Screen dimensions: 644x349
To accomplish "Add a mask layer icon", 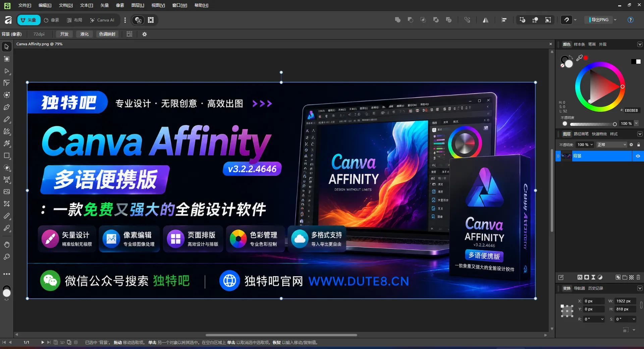I will tap(587, 277).
